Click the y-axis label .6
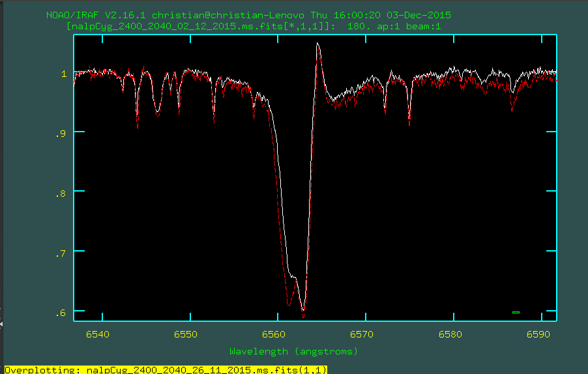Viewport: 588px width, 374px height. [x=61, y=313]
